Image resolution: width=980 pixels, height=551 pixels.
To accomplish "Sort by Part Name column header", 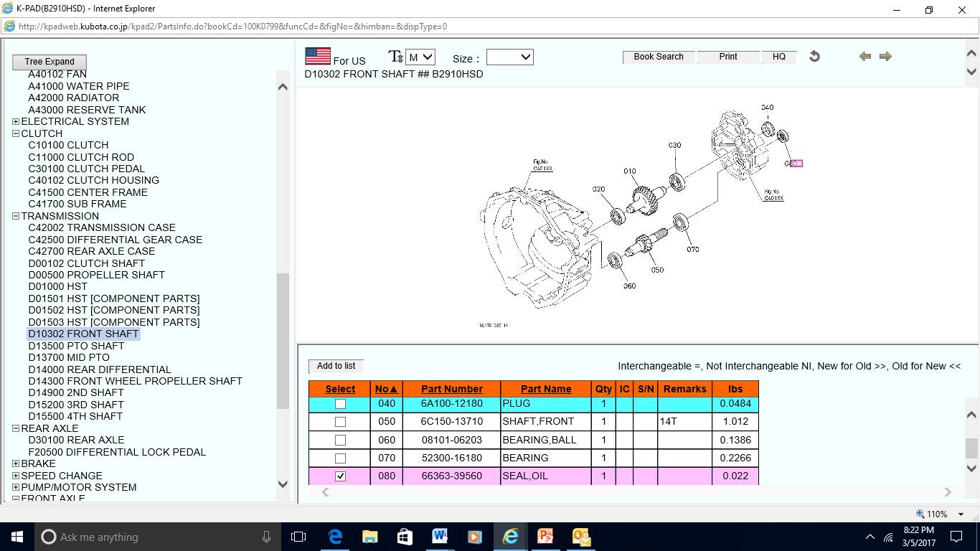I will pos(546,389).
